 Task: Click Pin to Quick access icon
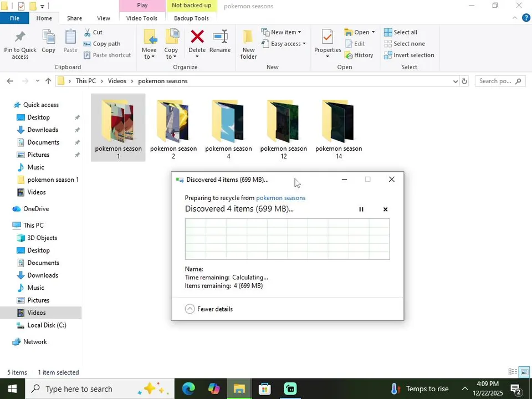[x=20, y=37]
